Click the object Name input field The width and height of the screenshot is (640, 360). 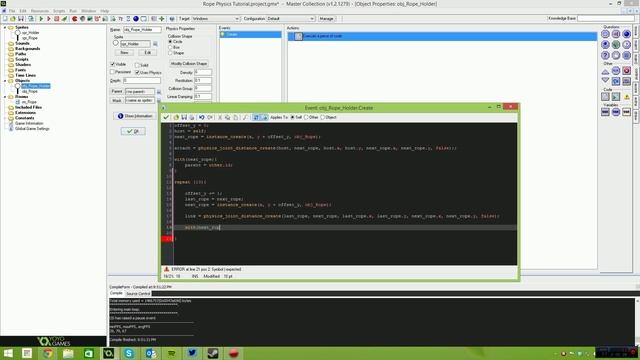coord(142,30)
